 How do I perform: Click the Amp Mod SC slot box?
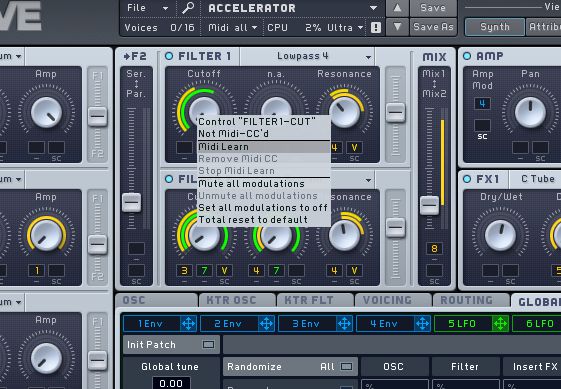(x=482, y=126)
